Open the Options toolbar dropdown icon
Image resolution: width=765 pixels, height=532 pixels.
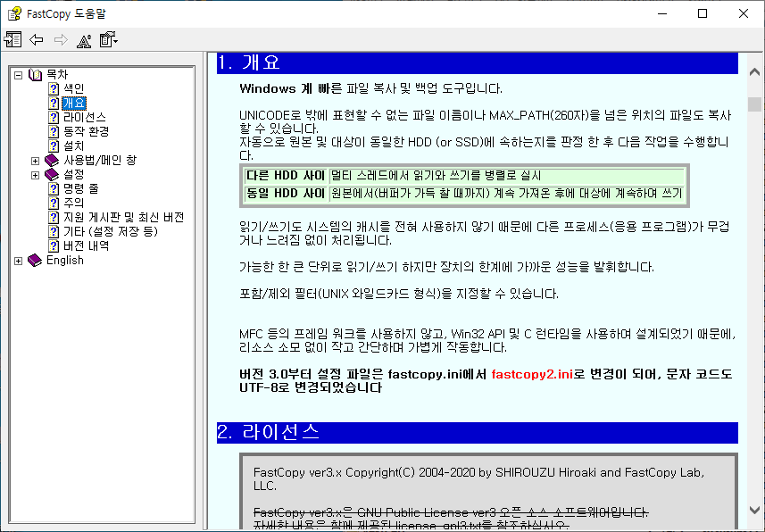point(108,39)
